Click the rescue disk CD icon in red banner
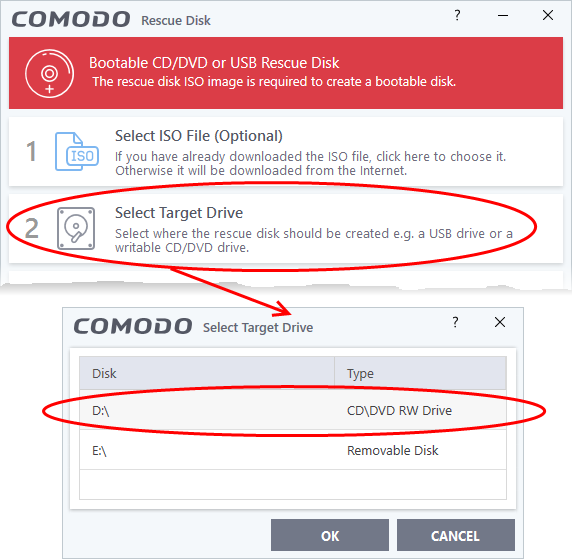572x560 pixels. [x=49, y=73]
